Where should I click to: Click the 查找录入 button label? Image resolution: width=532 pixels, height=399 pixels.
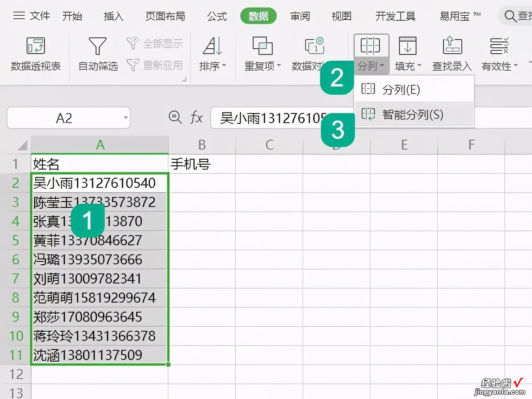tap(452, 66)
